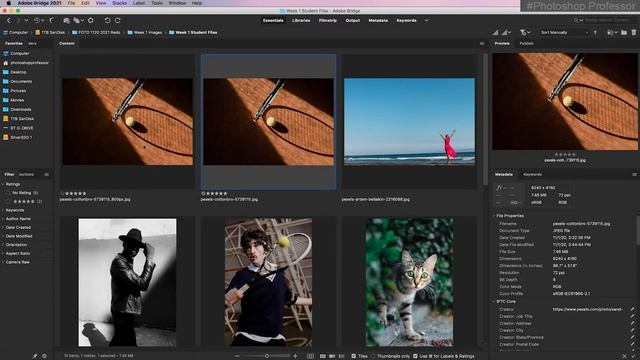Select the black and white man with hat thumbnail
This screenshot has height=360, width=640.
click(127, 282)
